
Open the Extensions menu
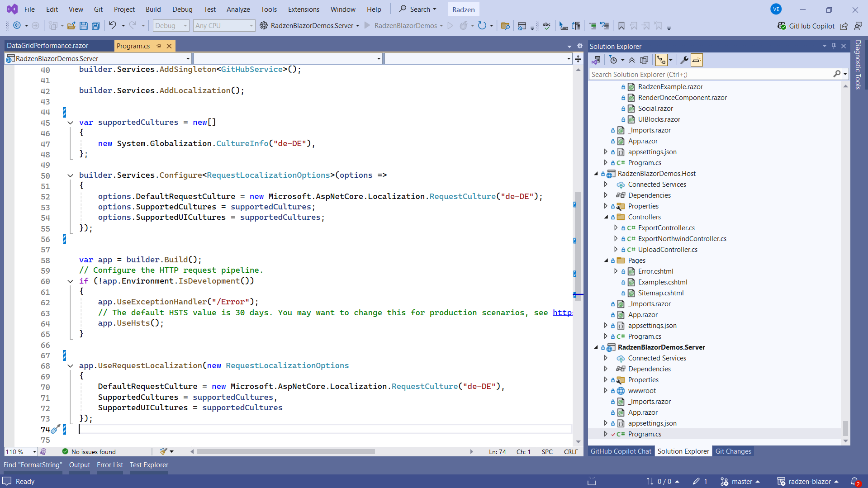pos(304,9)
